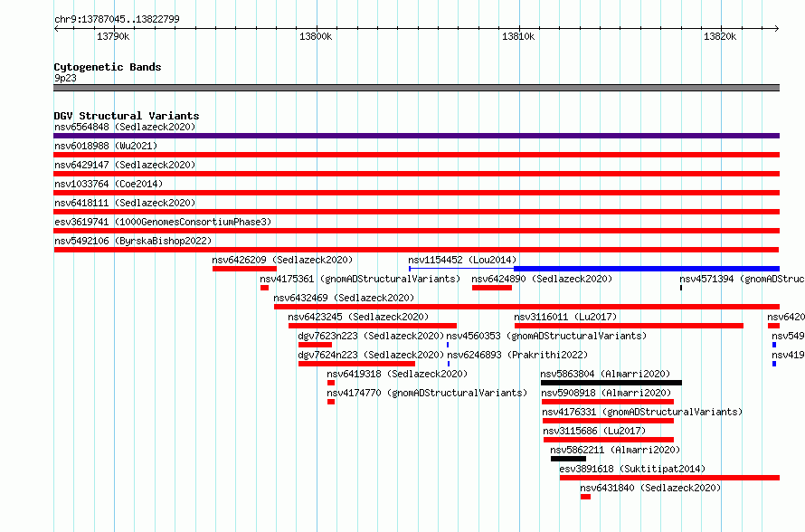Click the red bar under nsv3115686
805x532 pixels.
[609, 440]
